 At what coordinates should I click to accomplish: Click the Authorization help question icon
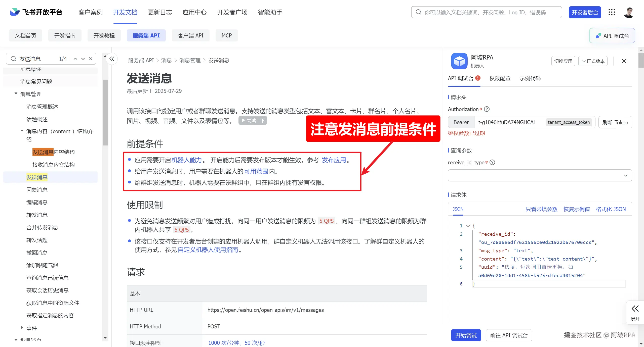pyautogui.click(x=487, y=109)
